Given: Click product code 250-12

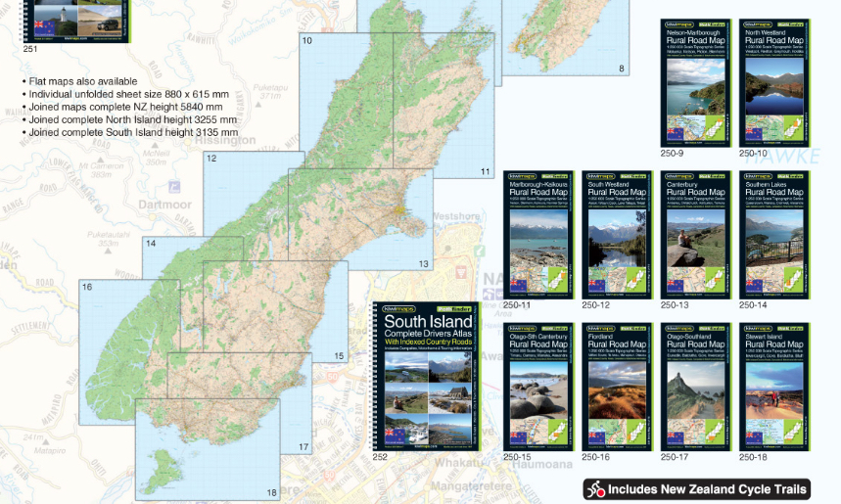Looking at the screenshot, I should (x=596, y=305).
